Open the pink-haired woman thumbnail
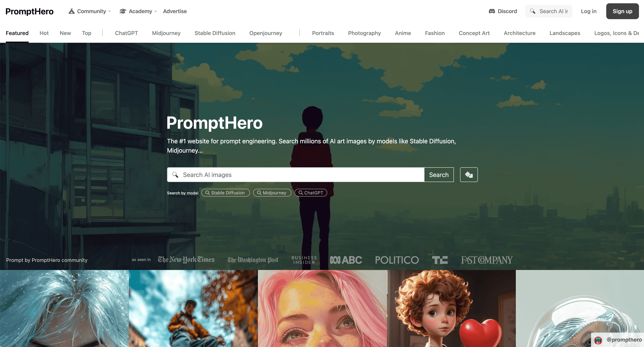This screenshot has height=347, width=644. point(323,308)
